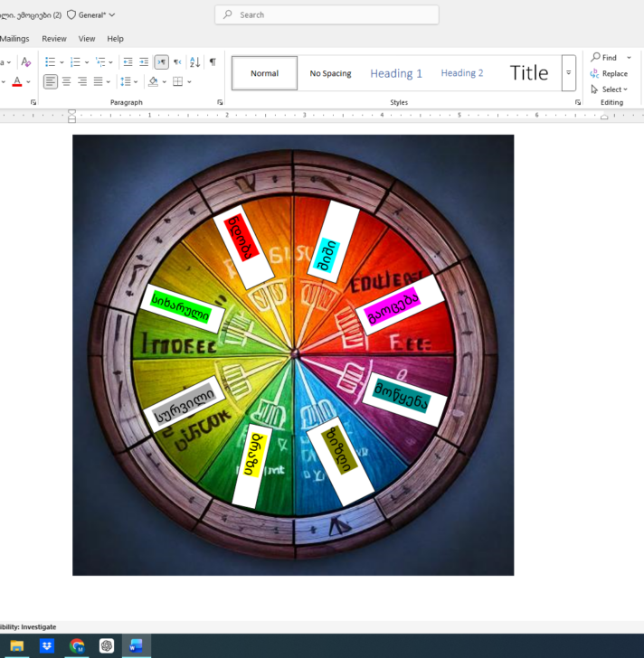This screenshot has width=644, height=658.
Task: Justify the paragraph text
Action: tap(97, 81)
